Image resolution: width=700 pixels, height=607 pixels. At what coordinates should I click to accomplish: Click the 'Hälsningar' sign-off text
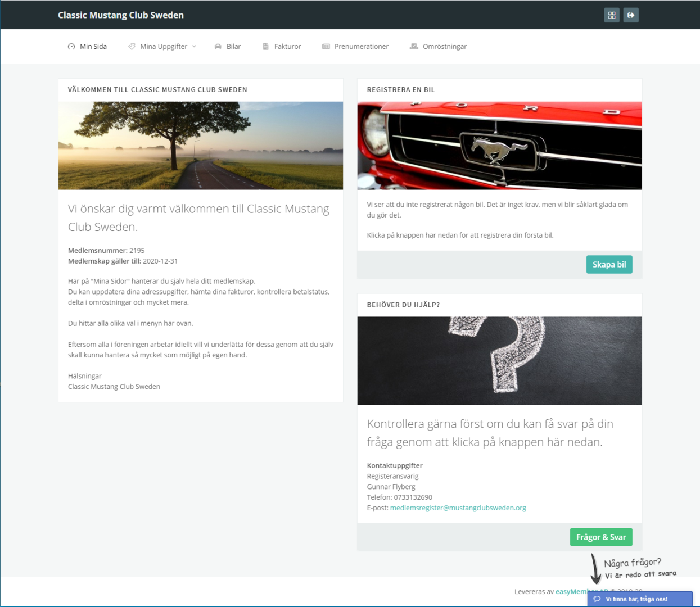85,377
